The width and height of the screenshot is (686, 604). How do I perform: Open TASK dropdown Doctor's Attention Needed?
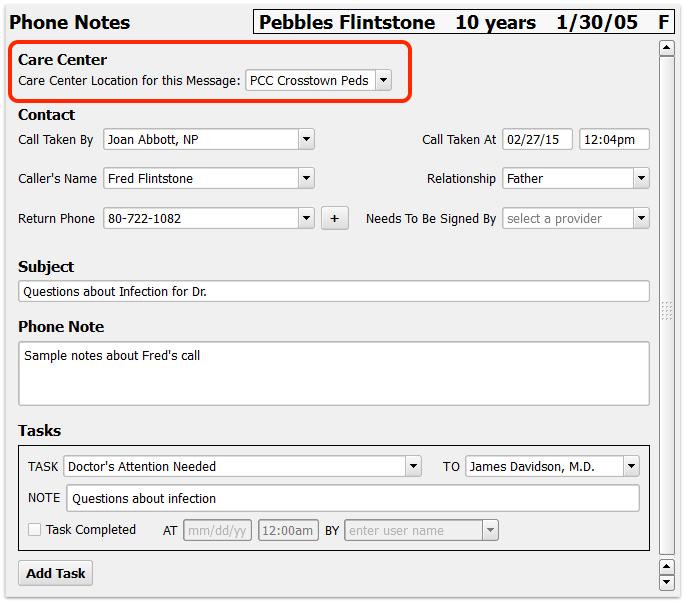pos(242,466)
